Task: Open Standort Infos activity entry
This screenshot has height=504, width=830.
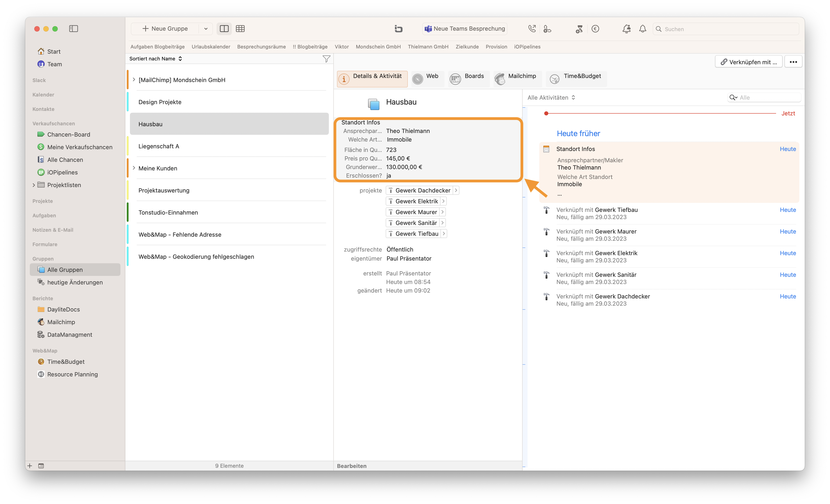Action: 669,172
